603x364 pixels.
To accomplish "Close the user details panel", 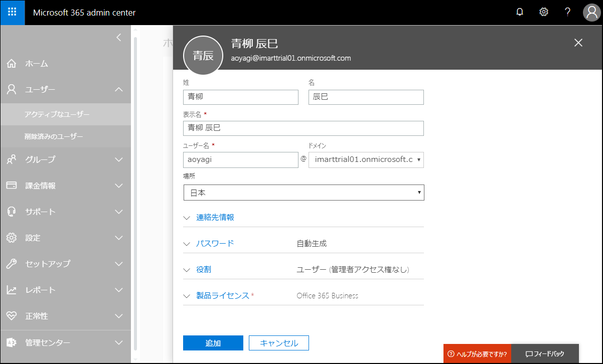I will click(578, 43).
